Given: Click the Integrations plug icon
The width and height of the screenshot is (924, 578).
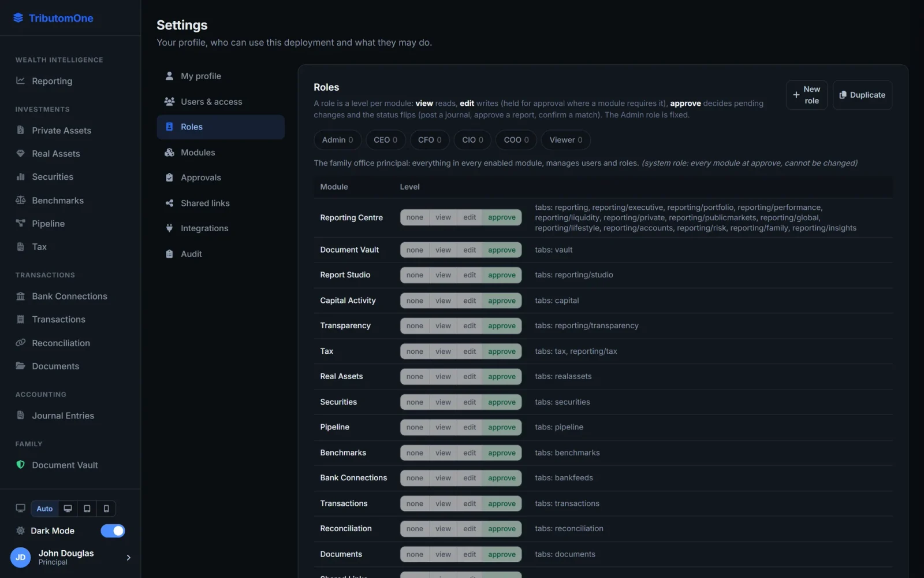Looking at the screenshot, I should 169,228.
